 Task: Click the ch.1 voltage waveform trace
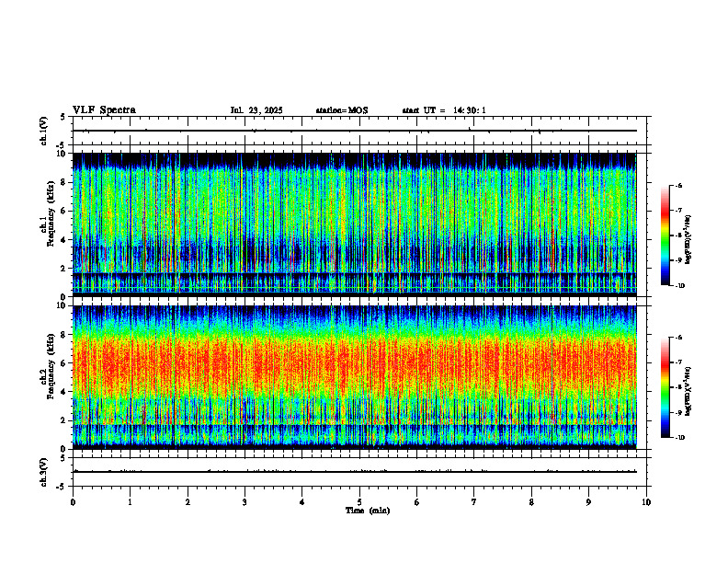(x=355, y=131)
